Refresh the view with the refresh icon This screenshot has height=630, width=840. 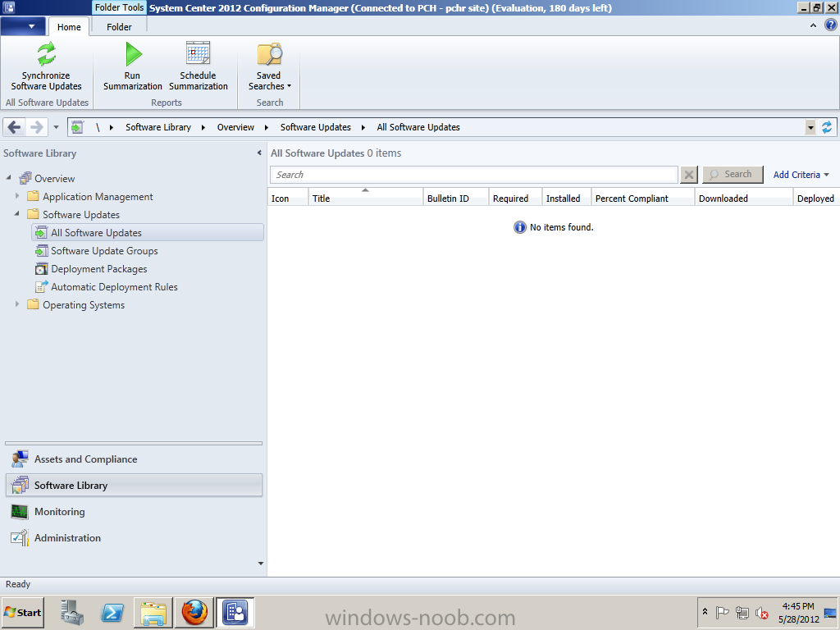click(827, 127)
